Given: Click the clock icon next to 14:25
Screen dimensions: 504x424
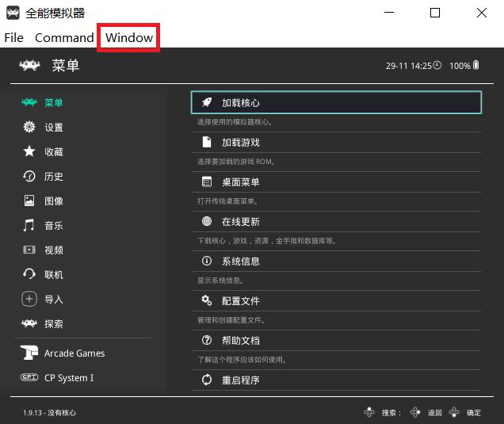Looking at the screenshot, I should 437,65.
